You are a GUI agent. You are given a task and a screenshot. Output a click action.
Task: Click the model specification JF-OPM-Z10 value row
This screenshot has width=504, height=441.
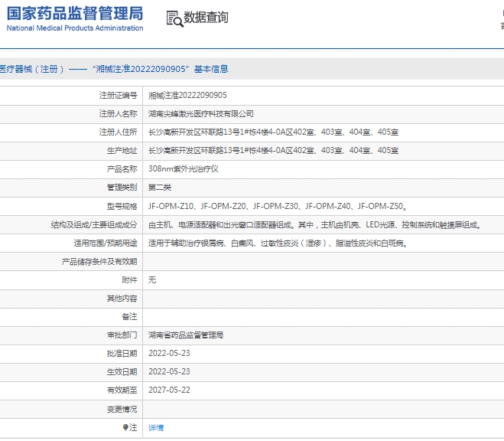[277, 206]
